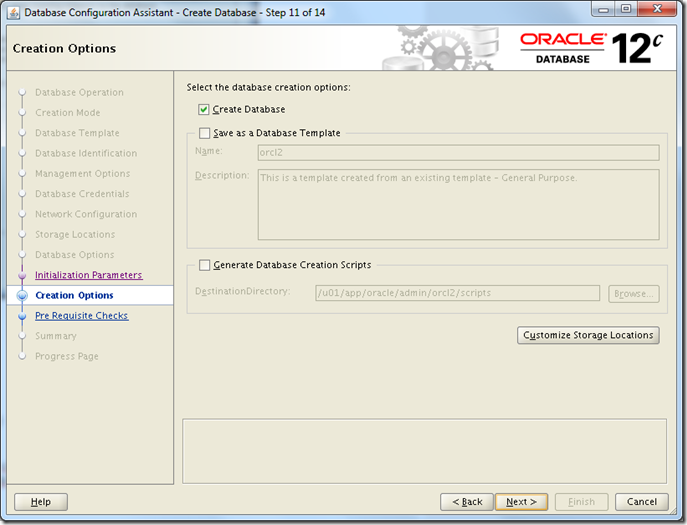687x525 pixels.
Task: Go back with the Back button
Action: (467, 502)
